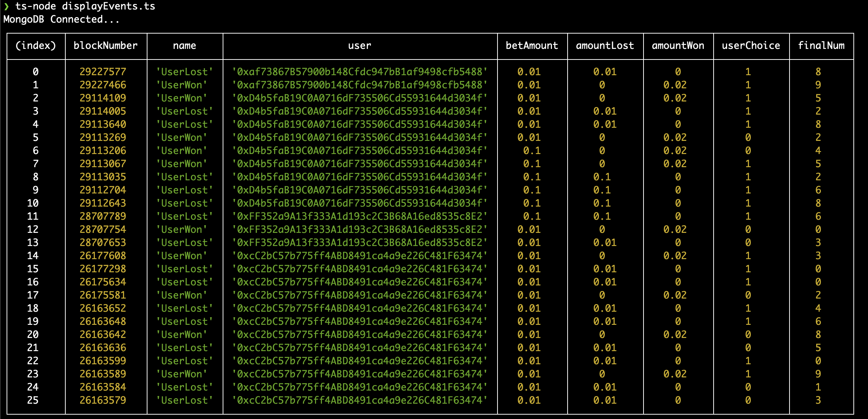Screen dimensions: 868x419
Task: Select block number 29112643
Action: 103,203
